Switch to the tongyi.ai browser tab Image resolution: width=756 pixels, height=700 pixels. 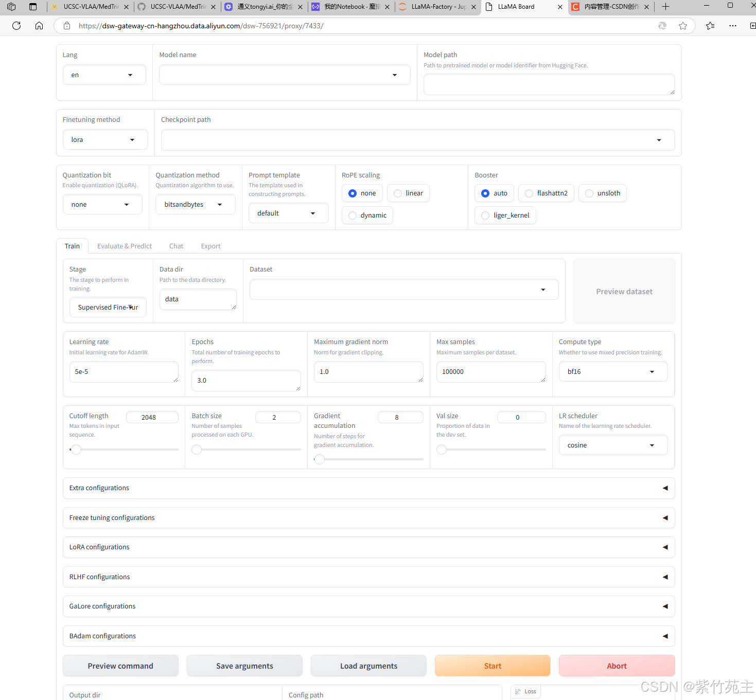pyautogui.click(x=265, y=7)
